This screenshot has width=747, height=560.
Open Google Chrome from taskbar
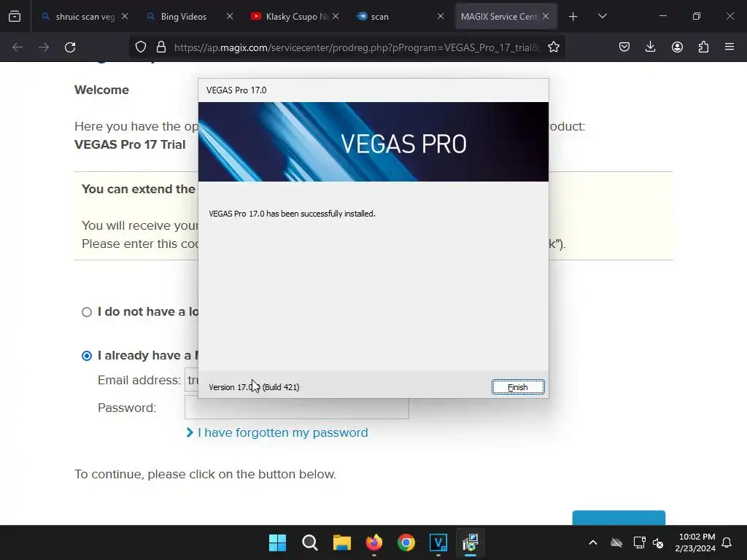click(x=406, y=542)
